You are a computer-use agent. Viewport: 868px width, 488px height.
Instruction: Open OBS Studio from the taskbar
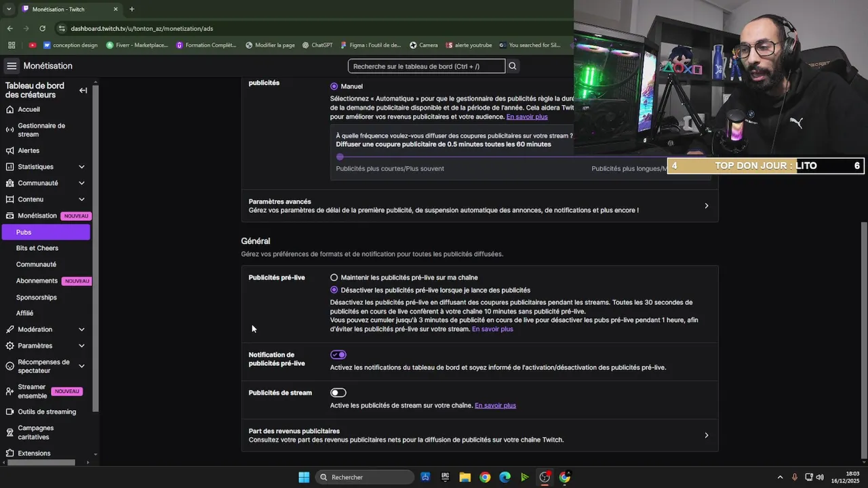[545, 477]
